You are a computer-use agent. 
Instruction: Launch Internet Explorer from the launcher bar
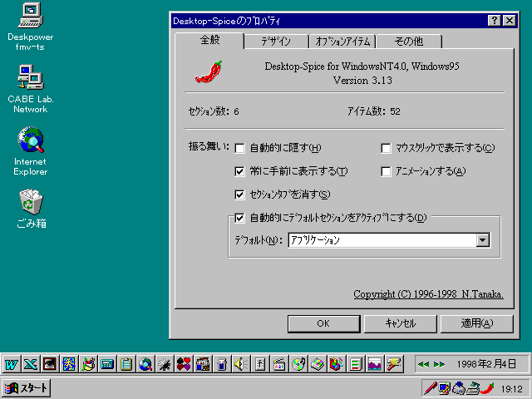tap(145, 364)
